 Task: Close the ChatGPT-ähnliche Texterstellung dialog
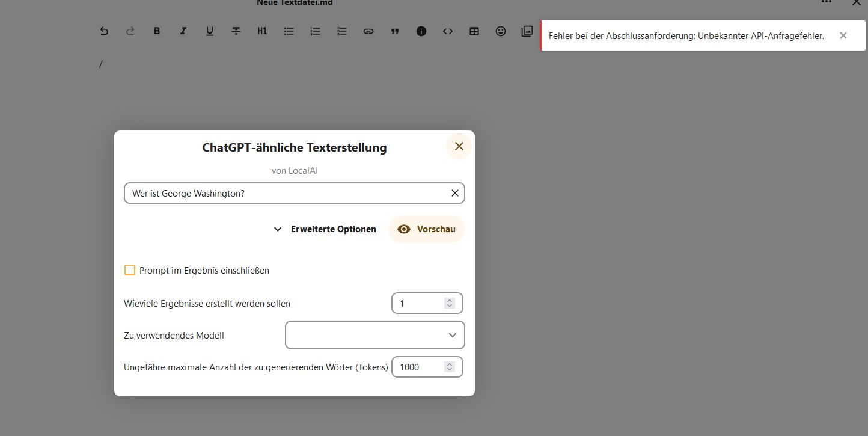pyautogui.click(x=459, y=146)
